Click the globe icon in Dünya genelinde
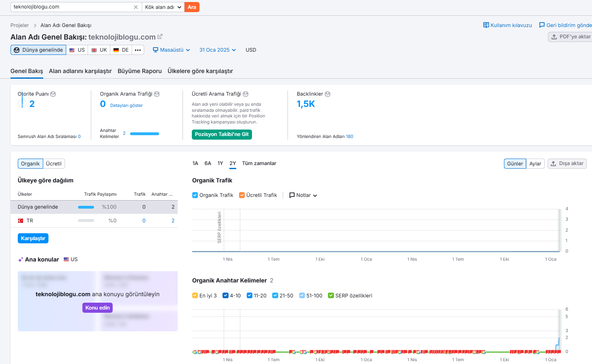The image size is (592, 364). coord(17,50)
